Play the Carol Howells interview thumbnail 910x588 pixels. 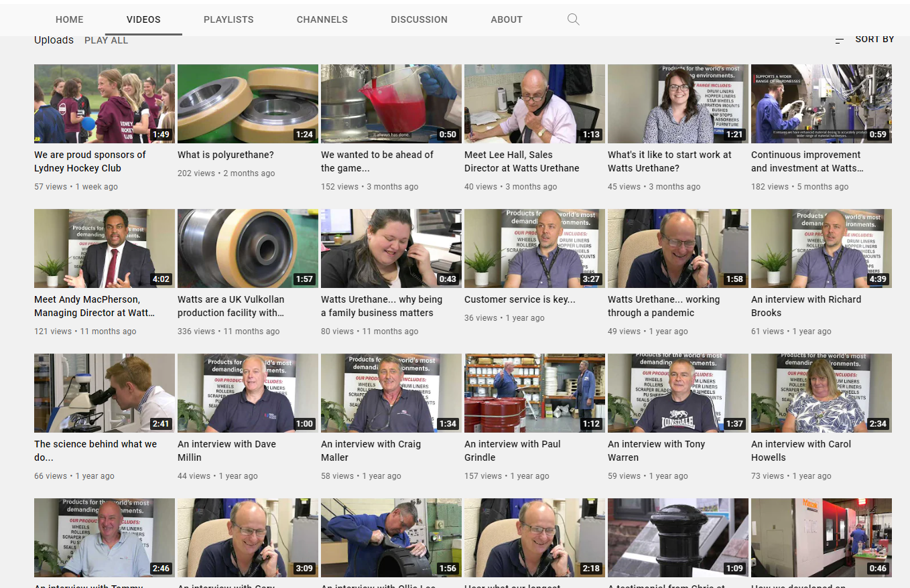click(822, 393)
